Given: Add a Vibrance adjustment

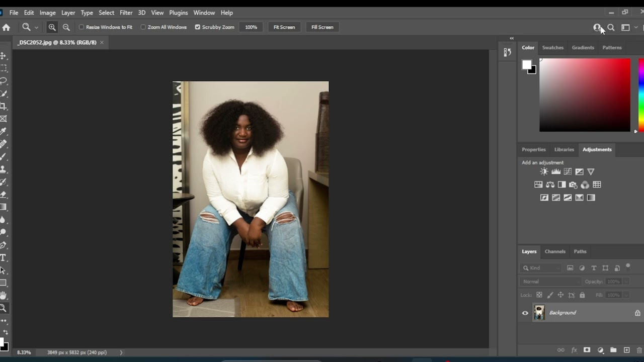Looking at the screenshot, I should tap(591, 171).
